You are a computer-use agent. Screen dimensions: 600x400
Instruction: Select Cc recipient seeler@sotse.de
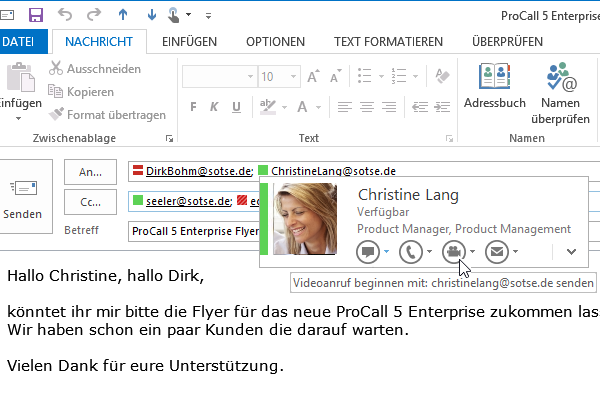point(188,201)
